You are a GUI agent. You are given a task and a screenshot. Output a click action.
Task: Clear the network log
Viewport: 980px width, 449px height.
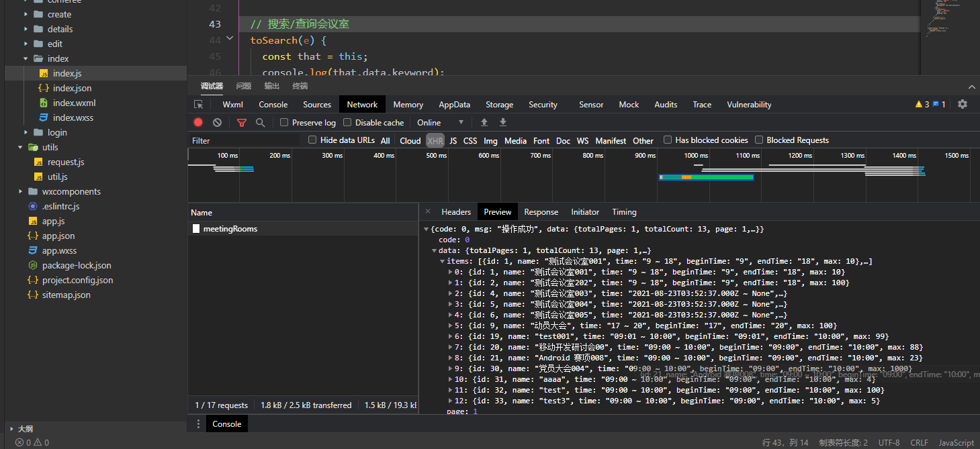tap(217, 123)
